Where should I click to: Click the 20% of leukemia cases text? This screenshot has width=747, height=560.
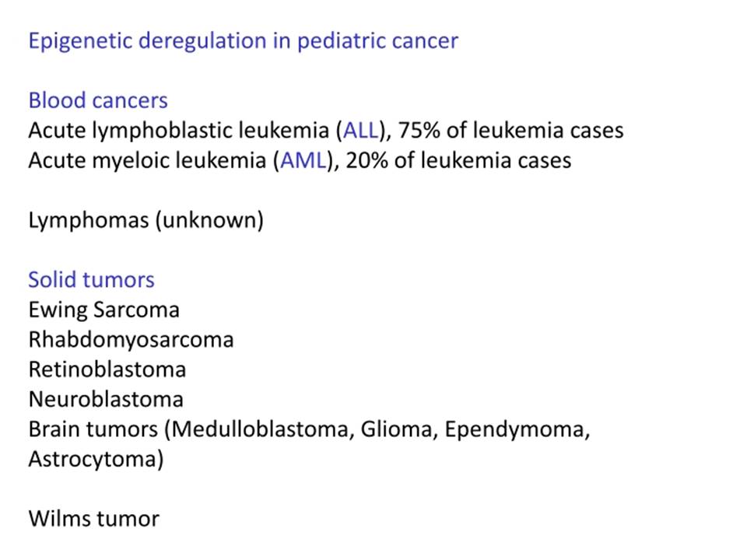coord(458,160)
